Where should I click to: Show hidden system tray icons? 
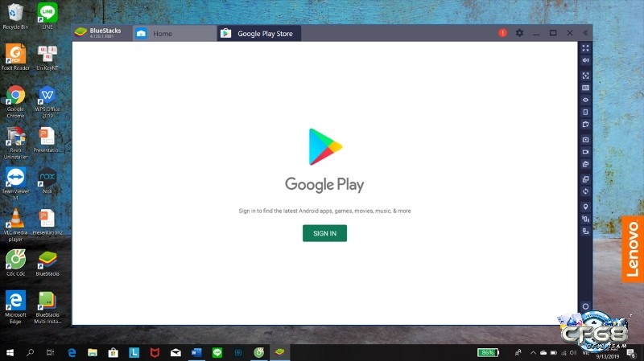533,352
